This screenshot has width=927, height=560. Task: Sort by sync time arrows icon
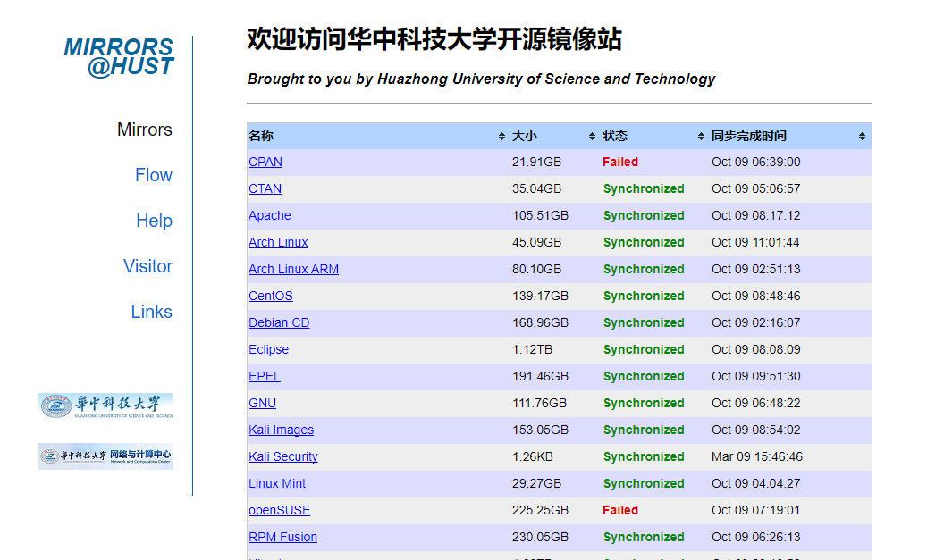(862, 137)
